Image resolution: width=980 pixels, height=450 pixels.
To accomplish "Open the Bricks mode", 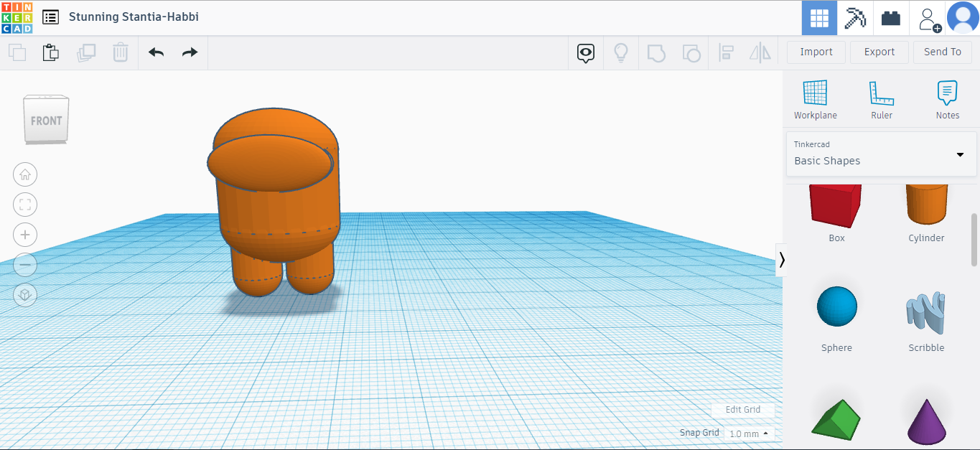I will 891,18.
